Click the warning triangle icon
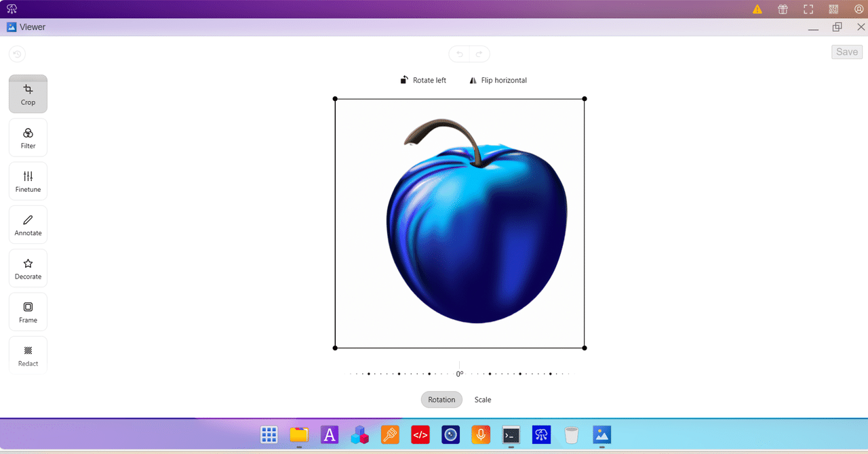This screenshot has width=868, height=454. point(757,9)
